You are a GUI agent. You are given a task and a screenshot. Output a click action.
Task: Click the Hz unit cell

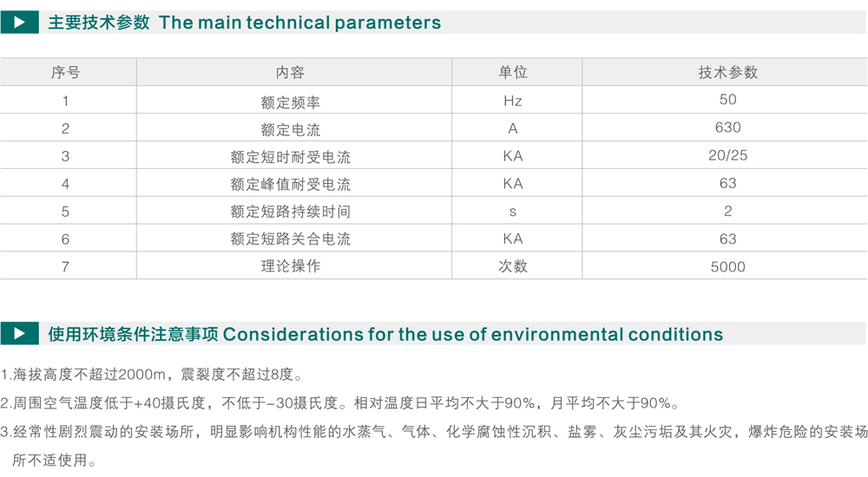coord(513,101)
